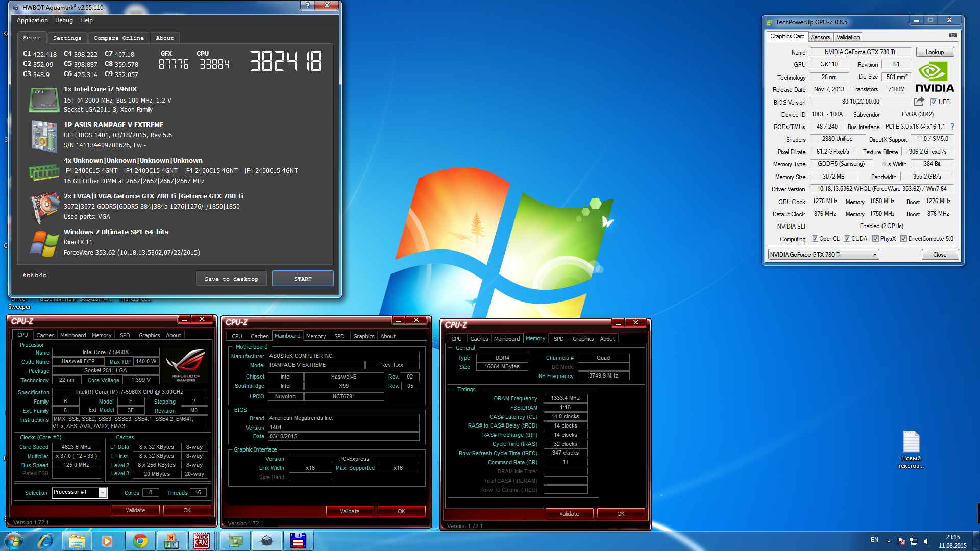The height and width of the screenshot is (551, 980).
Task: Click the BIOS export share icon in GPU-Z
Action: [x=919, y=102]
